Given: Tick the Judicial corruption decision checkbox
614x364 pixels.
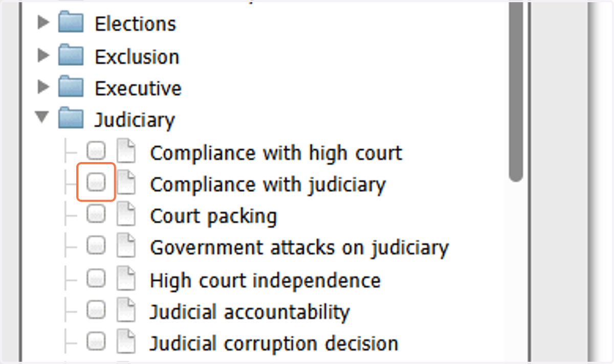Looking at the screenshot, I should pos(96,341).
